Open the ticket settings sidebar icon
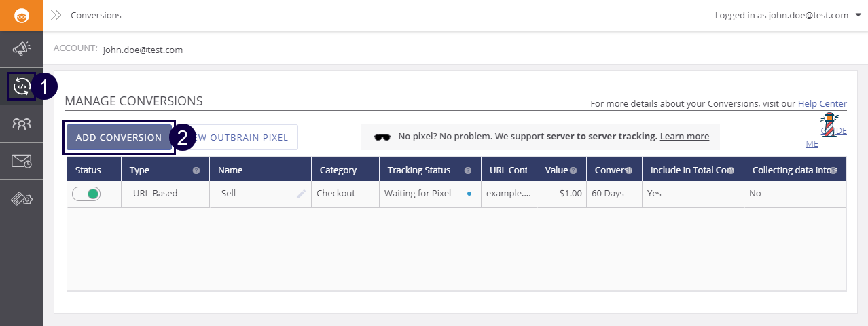This screenshot has width=868, height=326. (x=22, y=198)
